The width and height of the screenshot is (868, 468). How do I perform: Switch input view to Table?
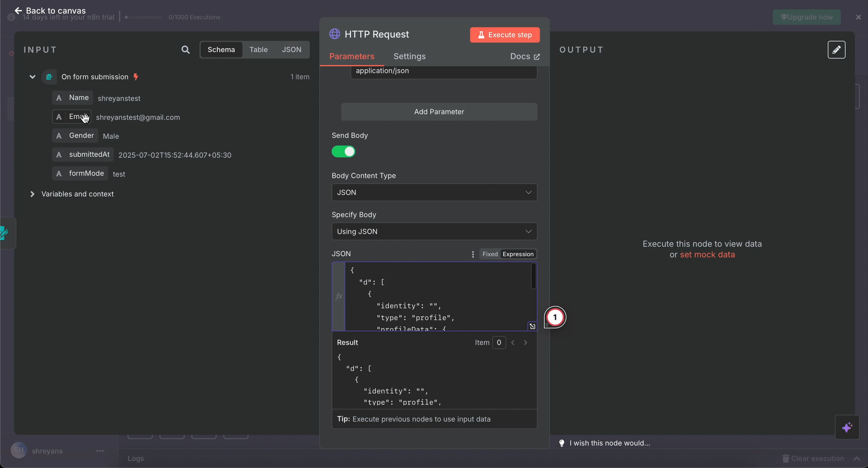click(x=258, y=50)
